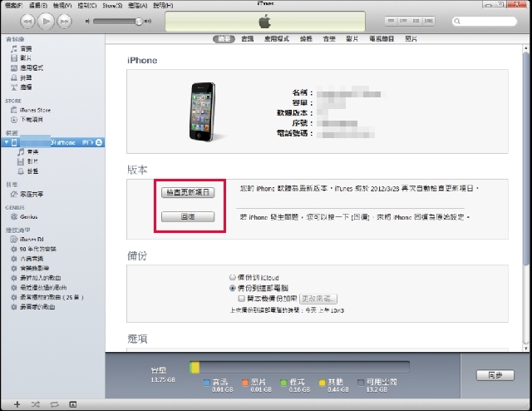Switch to the 鈴聲 ringtones tab

pos(306,39)
